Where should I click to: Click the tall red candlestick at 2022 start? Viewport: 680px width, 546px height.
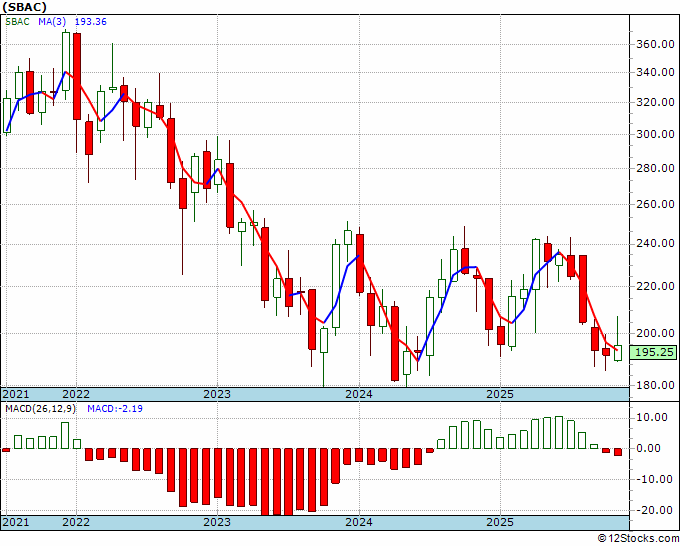(77, 76)
